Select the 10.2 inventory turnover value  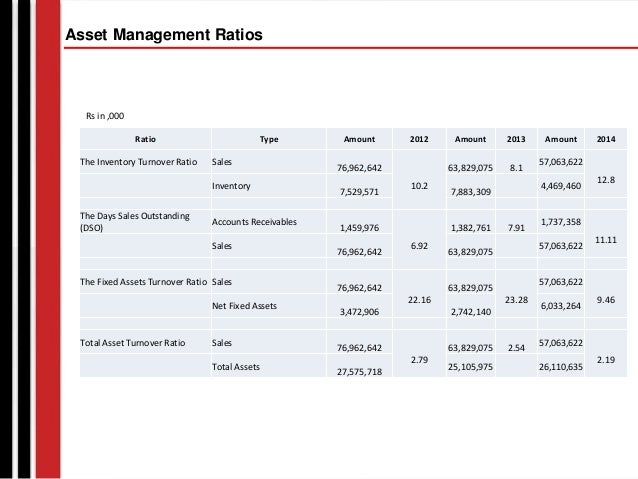[x=419, y=186]
